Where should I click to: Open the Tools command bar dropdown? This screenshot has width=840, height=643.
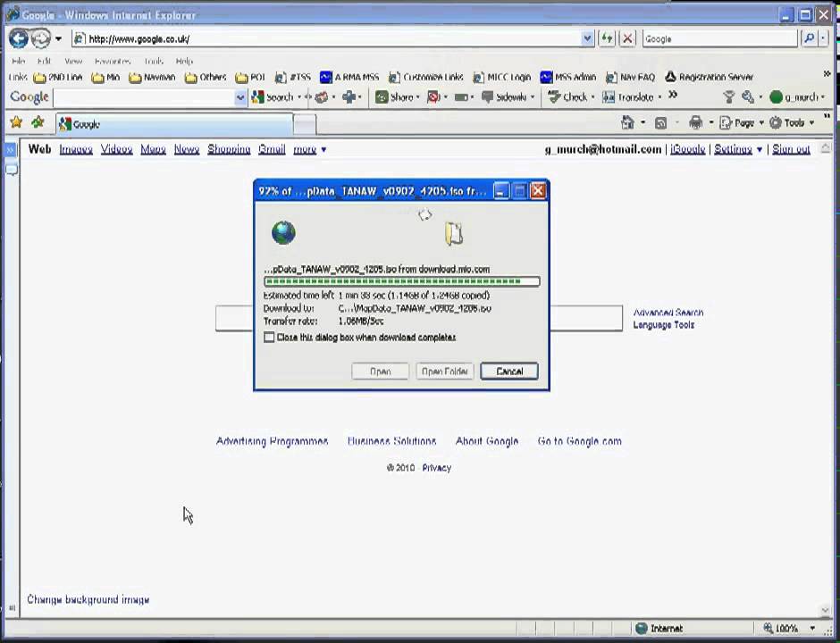tap(792, 123)
